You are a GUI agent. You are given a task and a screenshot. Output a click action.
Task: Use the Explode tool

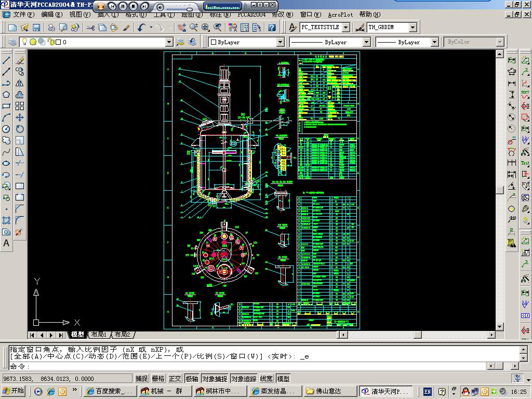pos(20,232)
